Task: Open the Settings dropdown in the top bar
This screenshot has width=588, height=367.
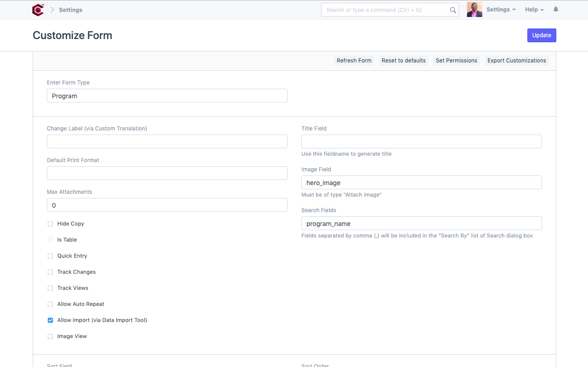Action: click(501, 9)
